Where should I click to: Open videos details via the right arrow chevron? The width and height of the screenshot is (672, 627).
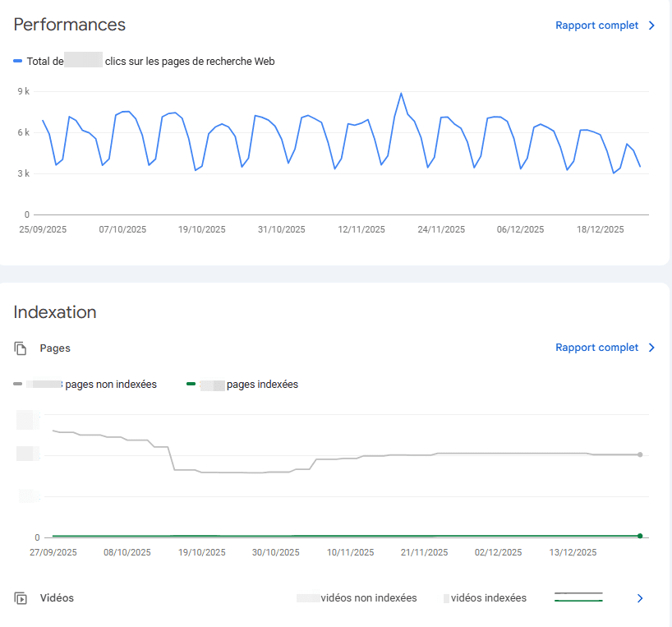(640, 598)
